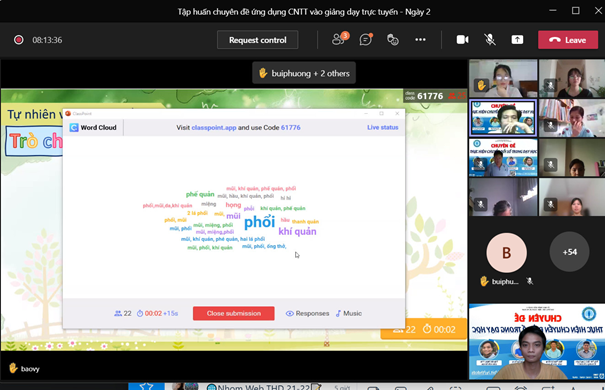Unmute the microphone

[490, 40]
